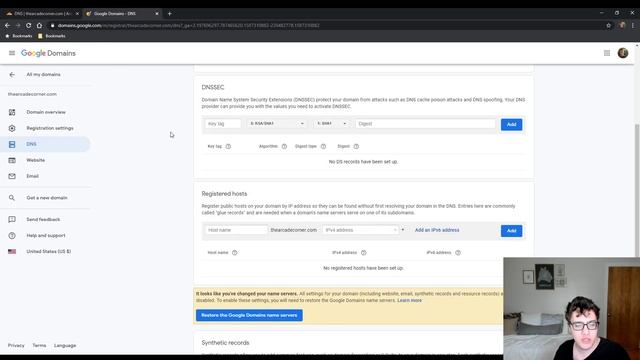Viewport: 640px width, 360px height.
Task: Bookmark this page with the star icon
Action: click(x=609, y=25)
